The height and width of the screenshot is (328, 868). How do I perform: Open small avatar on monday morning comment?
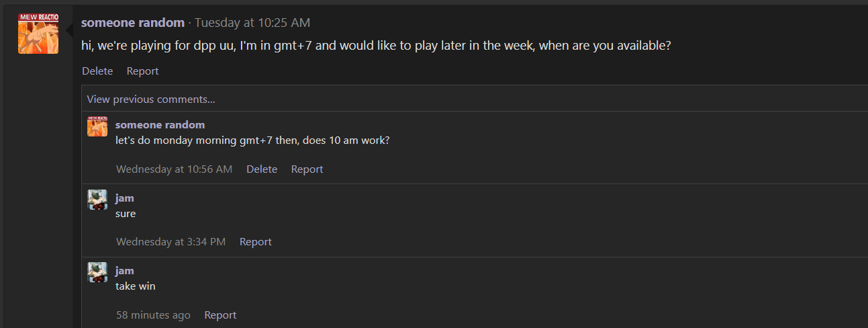(97, 126)
